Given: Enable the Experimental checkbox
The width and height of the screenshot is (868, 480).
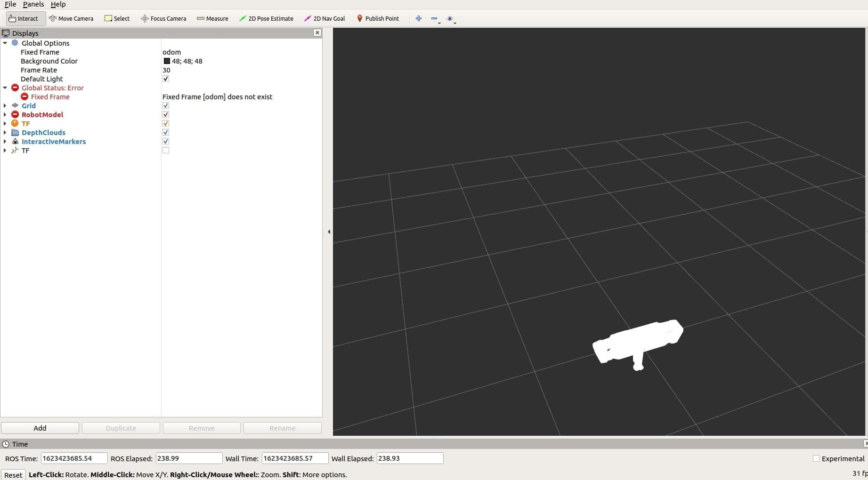Looking at the screenshot, I should [816, 458].
